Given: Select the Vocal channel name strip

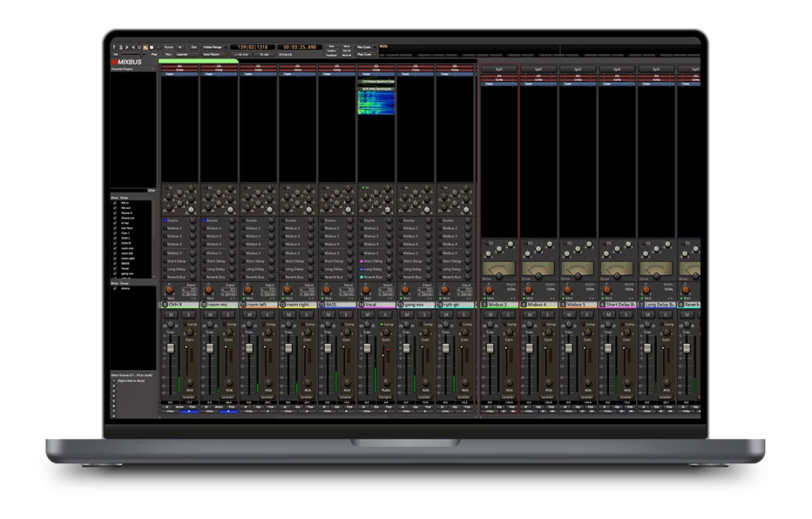Looking at the screenshot, I should tap(377, 305).
